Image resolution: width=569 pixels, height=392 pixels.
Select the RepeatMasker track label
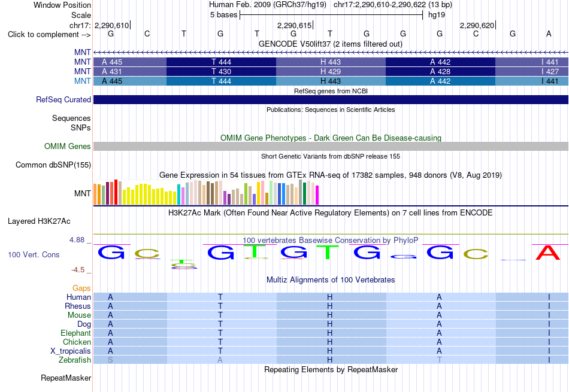pyautogui.click(x=66, y=378)
